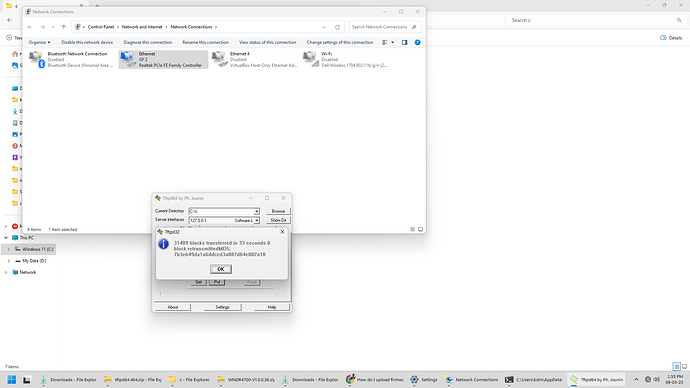Open the address bar history dropdown

pyautogui.click(x=324, y=27)
